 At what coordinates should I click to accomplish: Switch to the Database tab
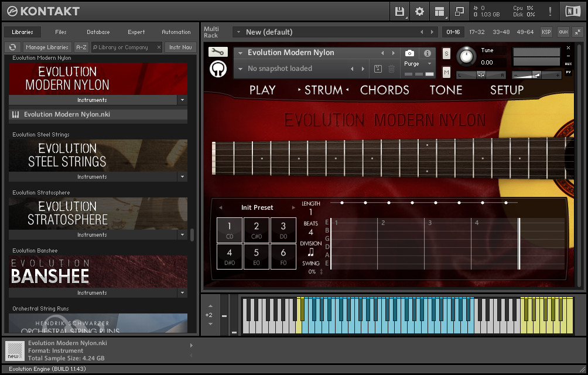click(x=98, y=32)
